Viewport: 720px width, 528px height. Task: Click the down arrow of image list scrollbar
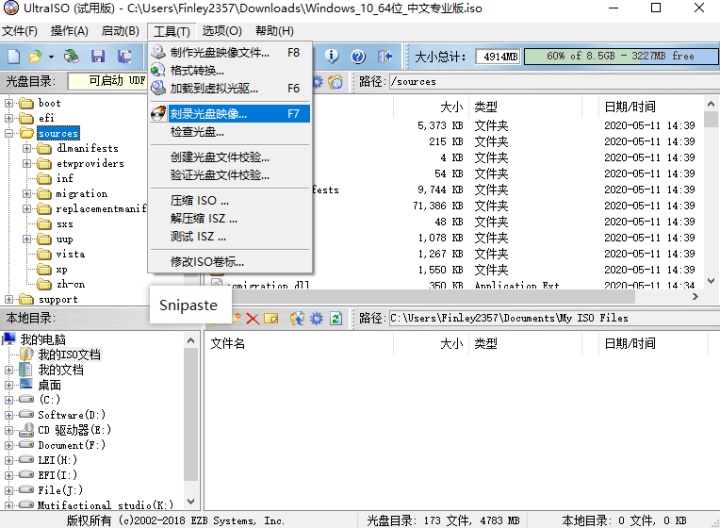pos(711,281)
